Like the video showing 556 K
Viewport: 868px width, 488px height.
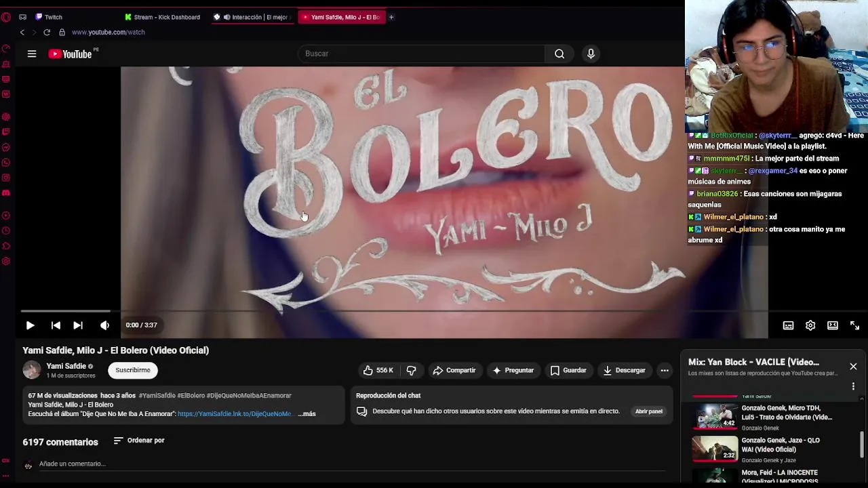coord(378,370)
